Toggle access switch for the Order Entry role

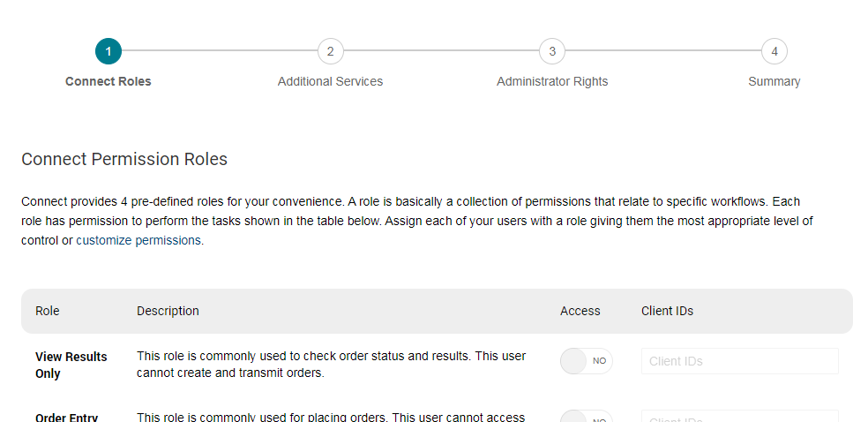(x=586, y=418)
